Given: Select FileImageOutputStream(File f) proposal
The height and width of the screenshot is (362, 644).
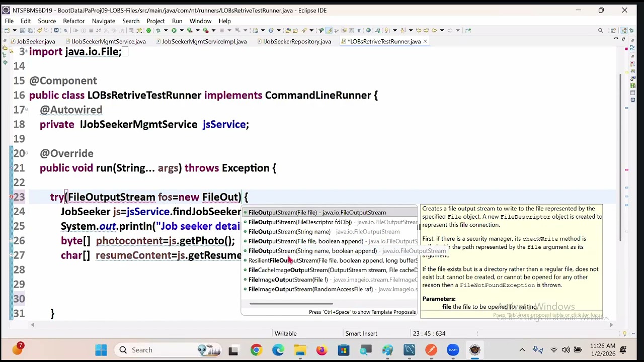Looking at the screenshot, I should [330, 280].
